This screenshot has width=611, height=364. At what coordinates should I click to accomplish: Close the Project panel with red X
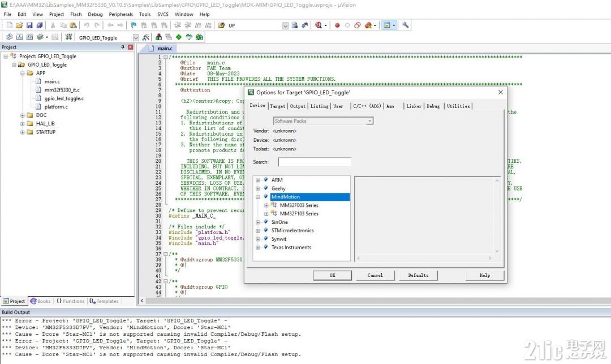131,47
